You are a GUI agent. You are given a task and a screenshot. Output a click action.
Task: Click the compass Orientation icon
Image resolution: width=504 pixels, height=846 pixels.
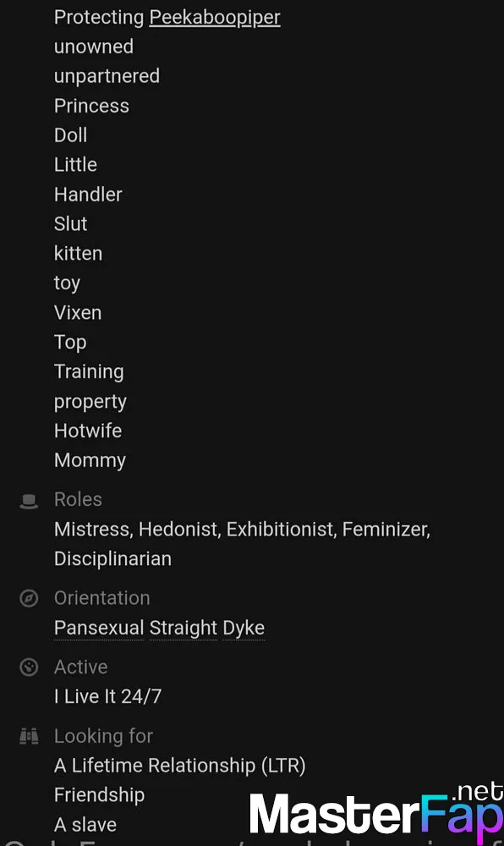[29, 598]
